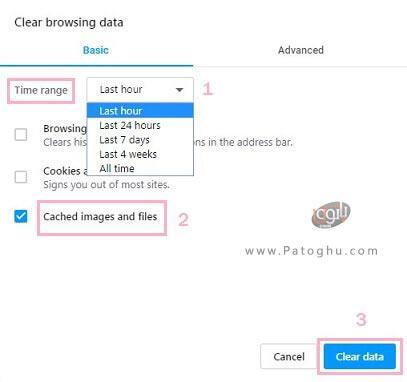Pick Last 7 days time range
Screen dimensions: 407x382
(x=140, y=140)
